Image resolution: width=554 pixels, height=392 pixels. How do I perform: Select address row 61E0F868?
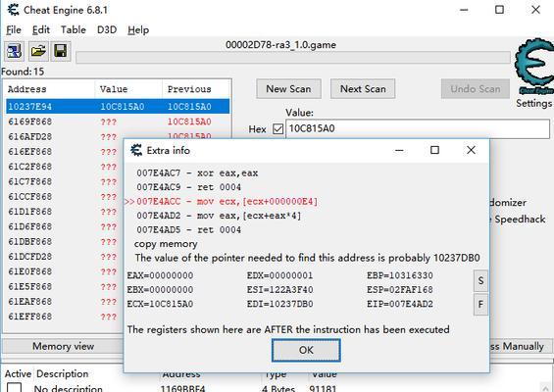pyautogui.click(x=65, y=271)
